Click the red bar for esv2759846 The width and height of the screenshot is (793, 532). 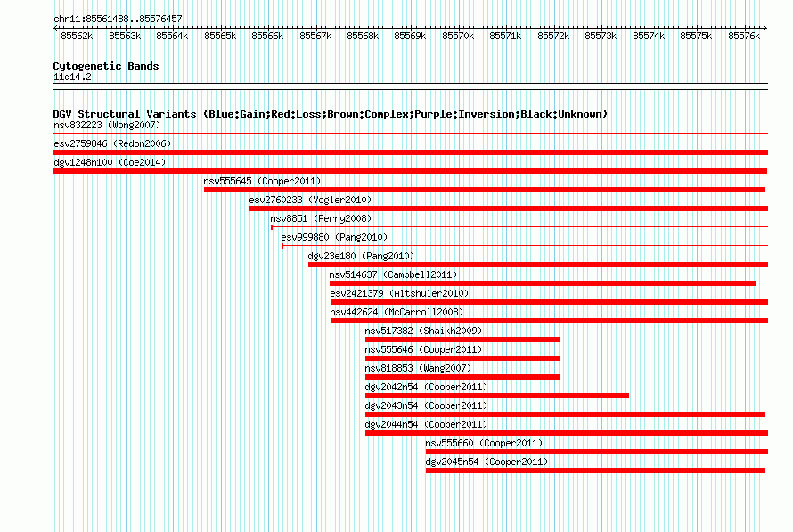(410, 152)
